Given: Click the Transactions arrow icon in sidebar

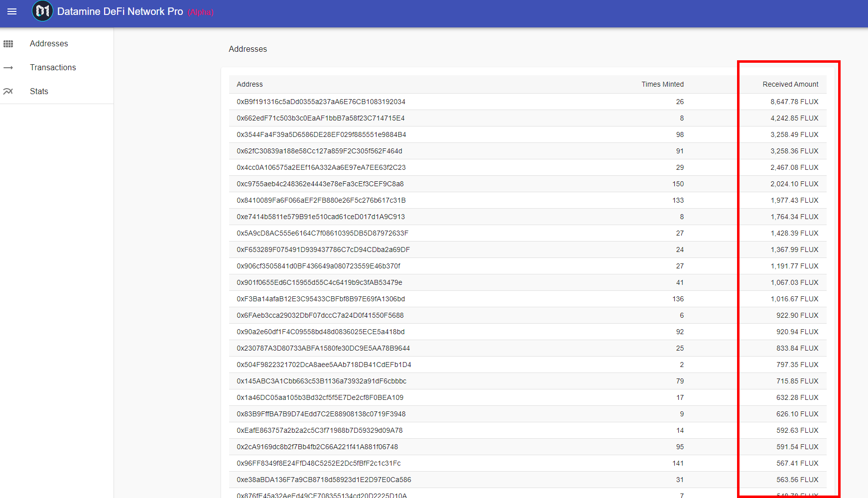Looking at the screenshot, I should point(8,68).
